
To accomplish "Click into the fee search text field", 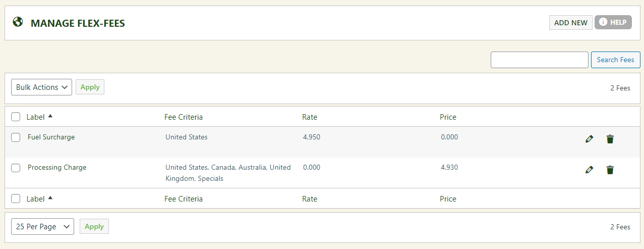I will [x=539, y=60].
